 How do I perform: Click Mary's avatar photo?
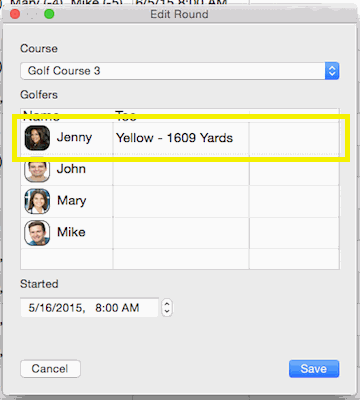coord(37,201)
